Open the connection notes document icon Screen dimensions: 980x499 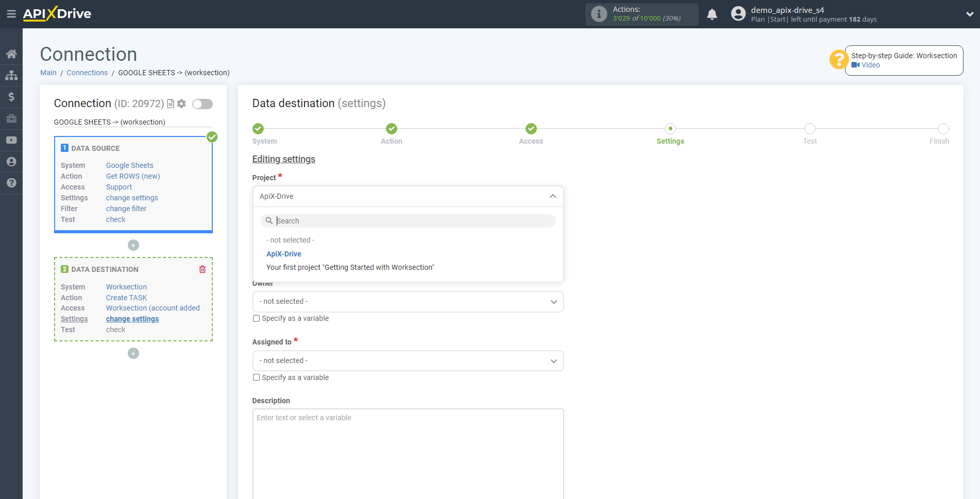(171, 104)
